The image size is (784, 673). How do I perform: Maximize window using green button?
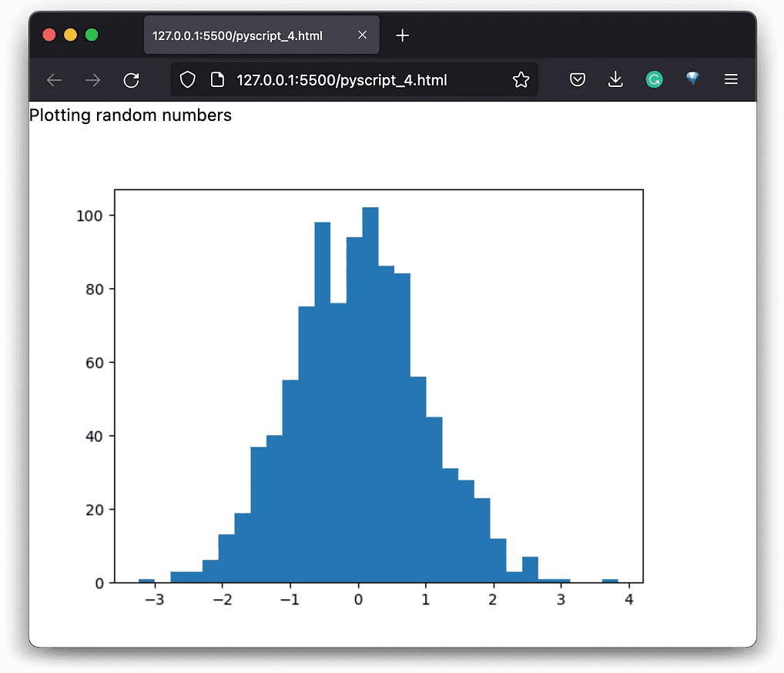coord(92,35)
